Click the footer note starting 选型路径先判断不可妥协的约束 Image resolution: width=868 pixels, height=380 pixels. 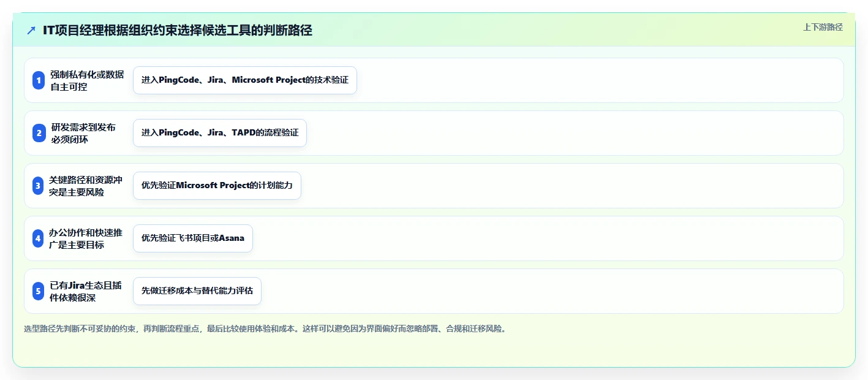point(266,329)
